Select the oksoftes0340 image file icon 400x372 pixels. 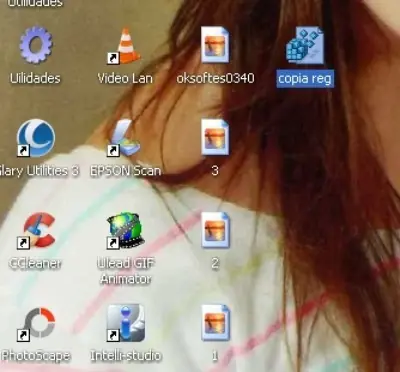[x=215, y=45]
